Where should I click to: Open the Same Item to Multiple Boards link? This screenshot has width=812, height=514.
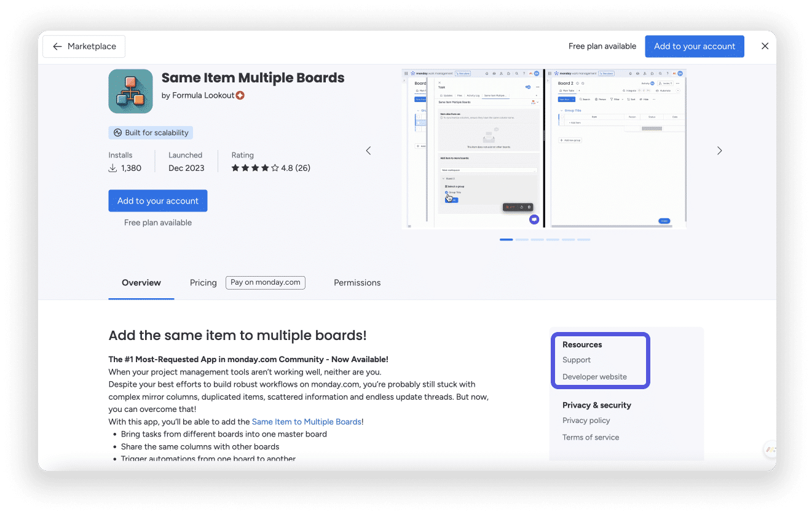coord(307,422)
